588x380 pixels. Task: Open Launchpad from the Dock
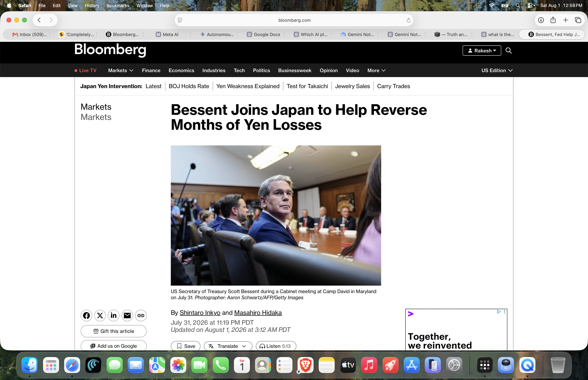[51, 365]
